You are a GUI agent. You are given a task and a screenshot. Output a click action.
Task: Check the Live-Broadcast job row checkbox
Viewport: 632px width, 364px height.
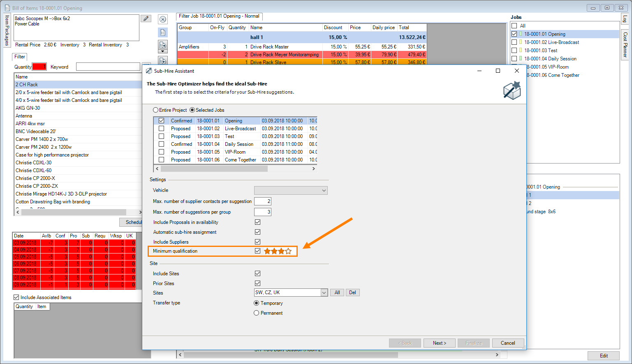pos(162,129)
